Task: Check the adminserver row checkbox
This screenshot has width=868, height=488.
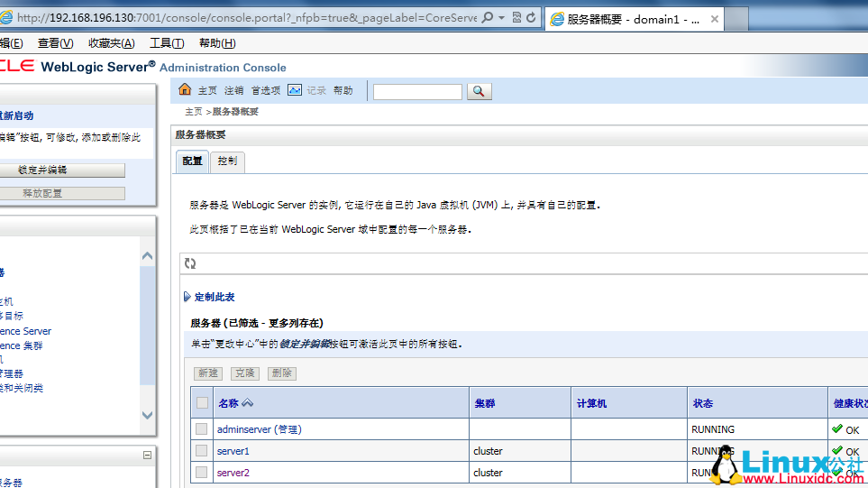Action: coord(202,428)
